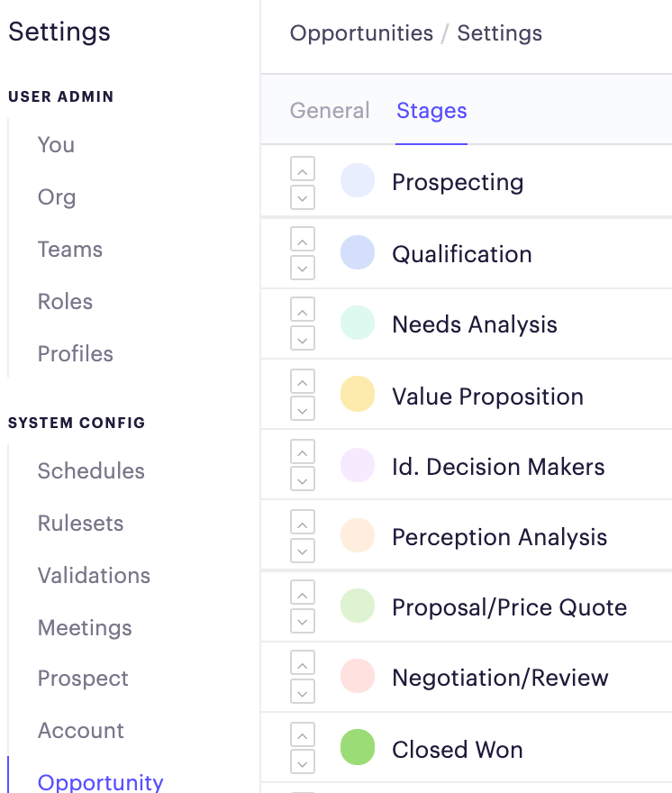Move Needs Analysis down one position
Viewport: 672px width, 793px height.
pos(303,337)
